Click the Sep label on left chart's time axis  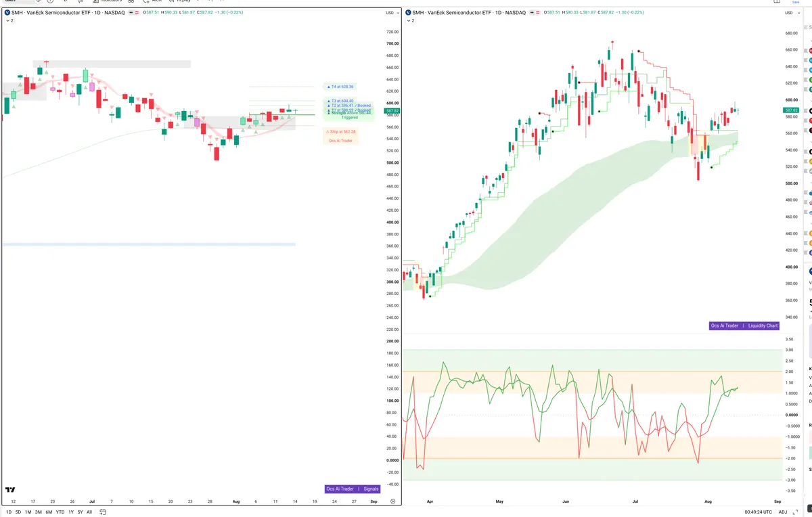374,501
